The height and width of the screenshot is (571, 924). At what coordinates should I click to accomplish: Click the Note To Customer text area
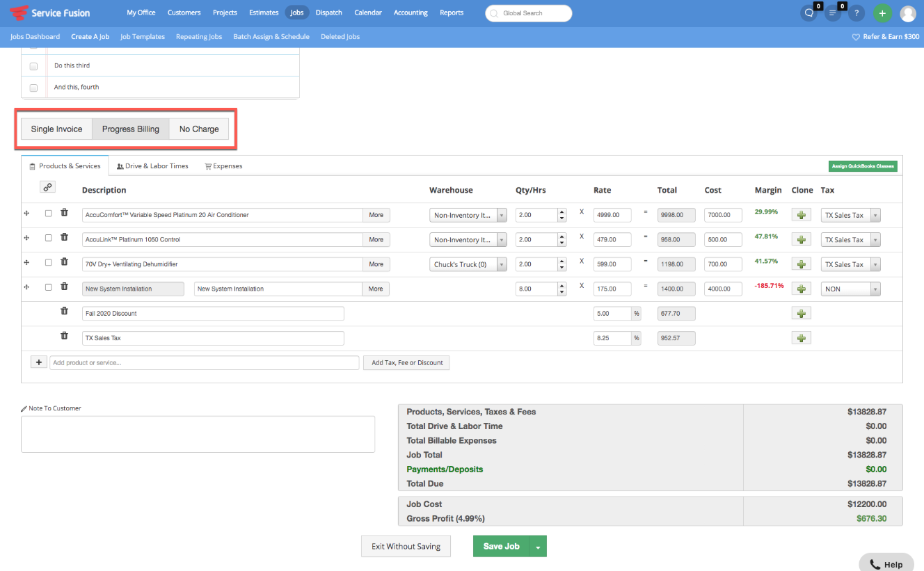[198, 434]
